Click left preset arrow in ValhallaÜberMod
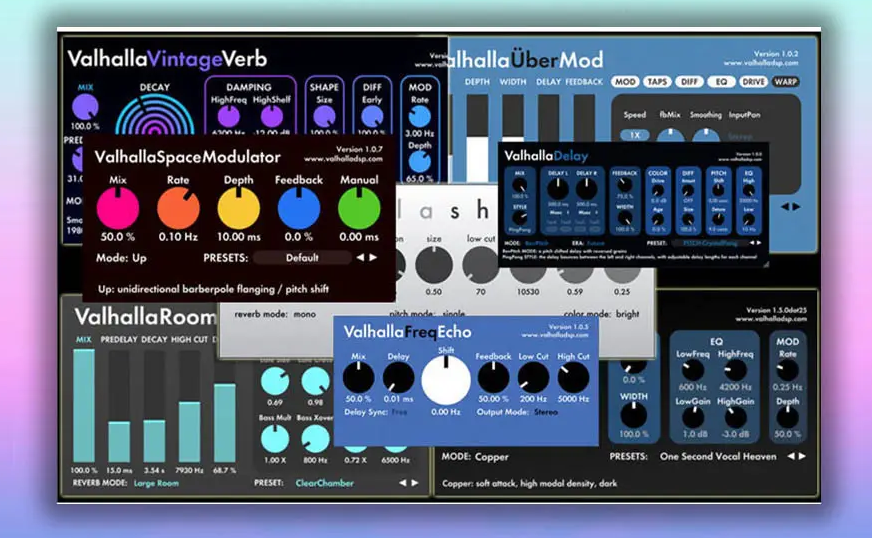This screenshot has height=538, width=872. 785,206
